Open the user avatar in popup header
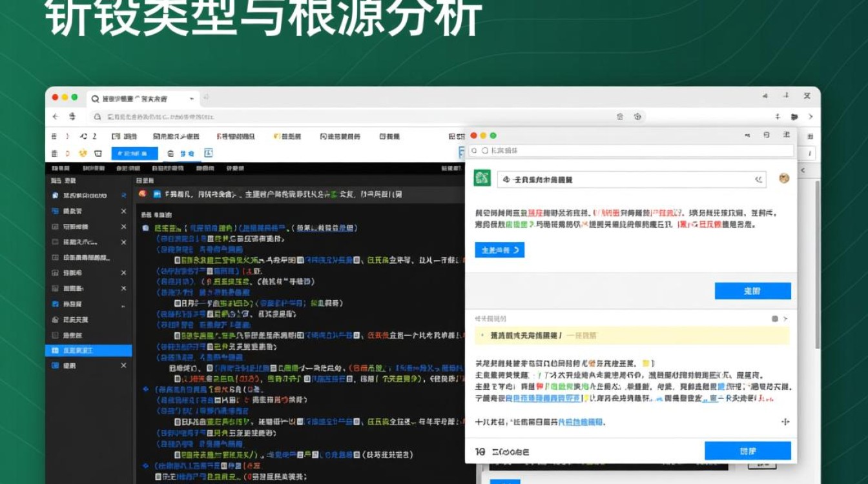The width and height of the screenshot is (868, 484). coord(784,179)
